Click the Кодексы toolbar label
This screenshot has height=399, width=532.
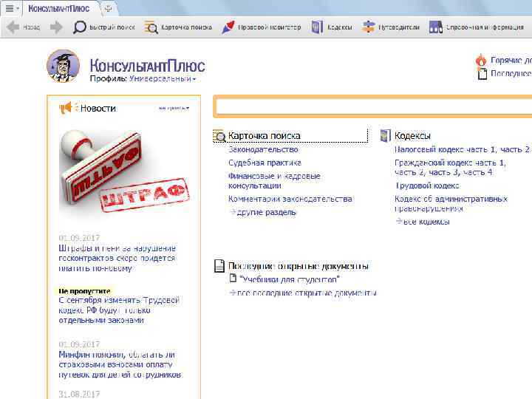click(x=340, y=27)
